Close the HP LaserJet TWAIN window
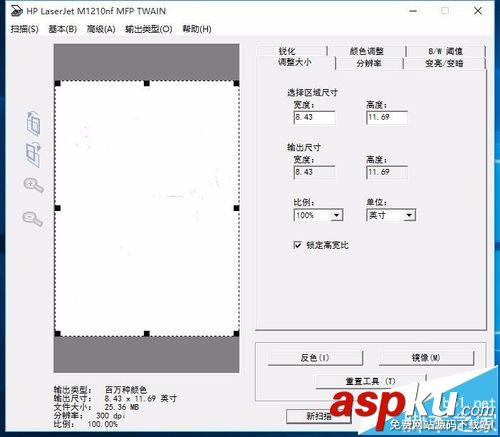 (x=478, y=11)
